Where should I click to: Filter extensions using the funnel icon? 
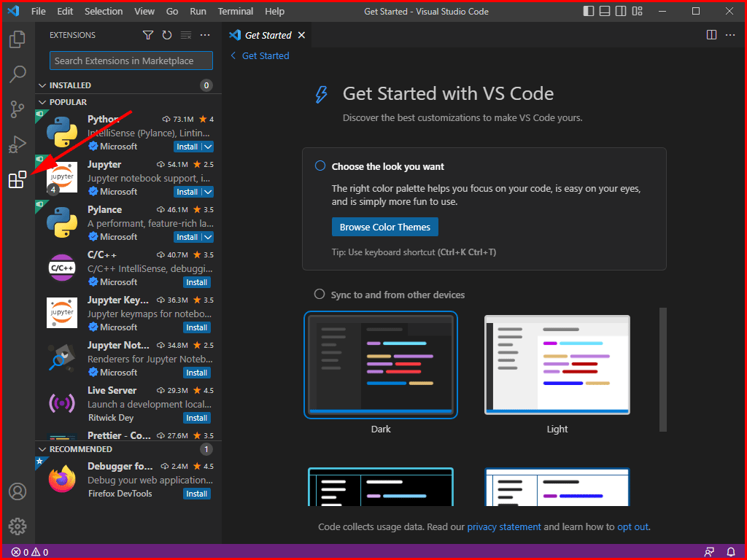click(x=148, y=35)
